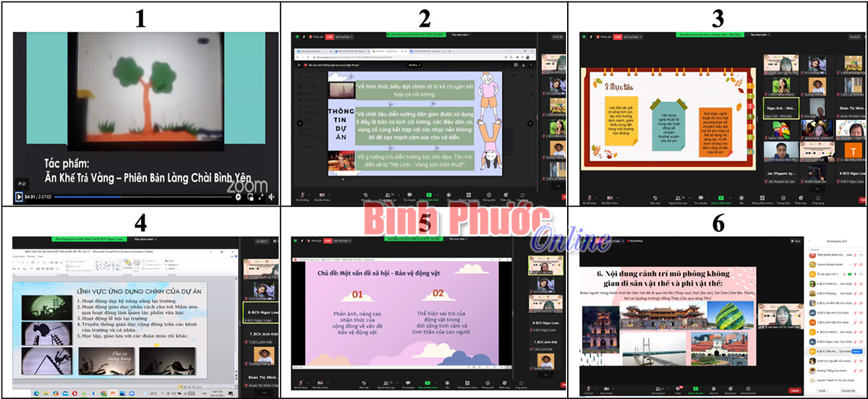Expand blue More dropdown beside participant

(857, 351)
